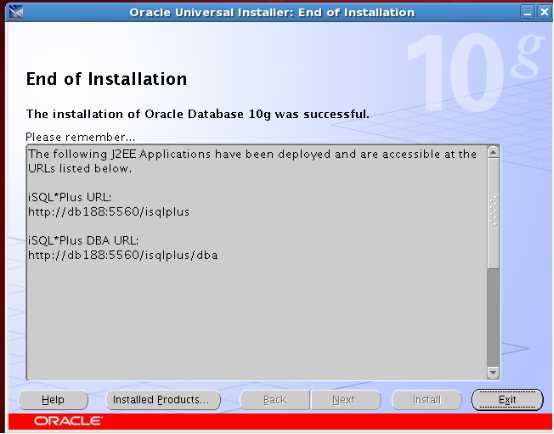
Task: Click the disabled Install button
Action: pos(427,400)
